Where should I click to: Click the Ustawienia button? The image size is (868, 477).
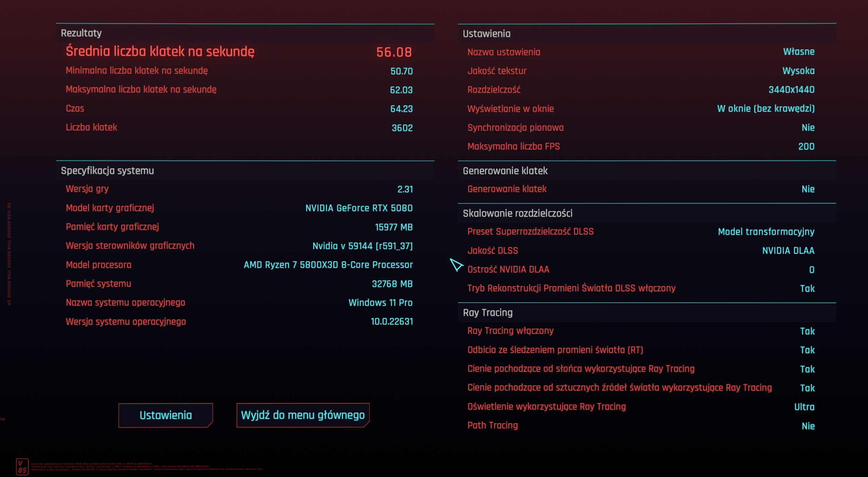166,415
